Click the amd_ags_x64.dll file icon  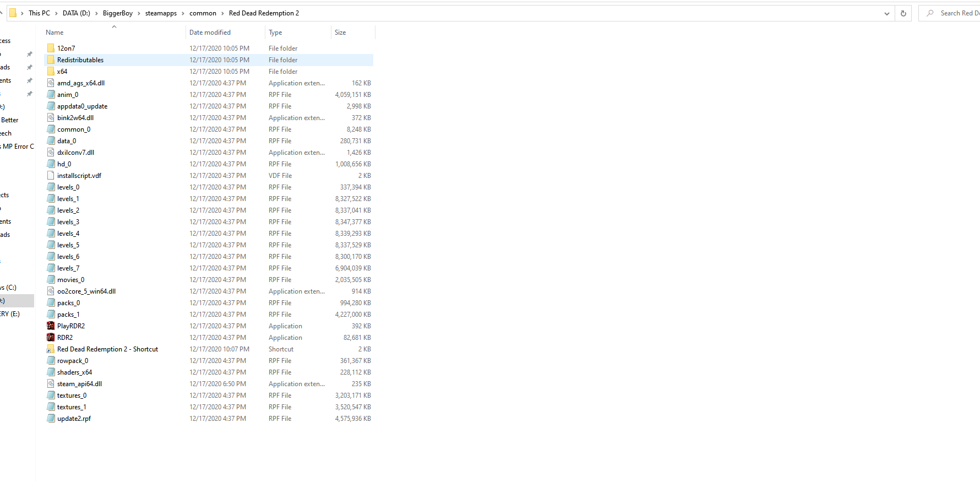[x=51, y=83]
